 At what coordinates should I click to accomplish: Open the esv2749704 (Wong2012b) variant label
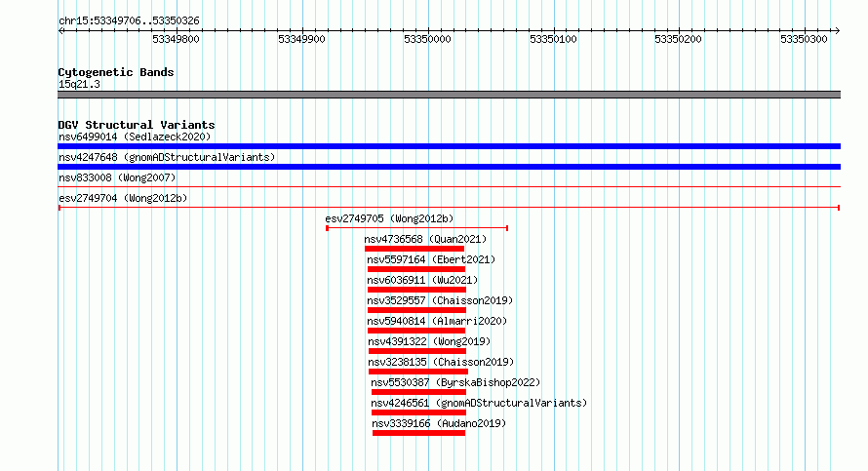[123, 198]
